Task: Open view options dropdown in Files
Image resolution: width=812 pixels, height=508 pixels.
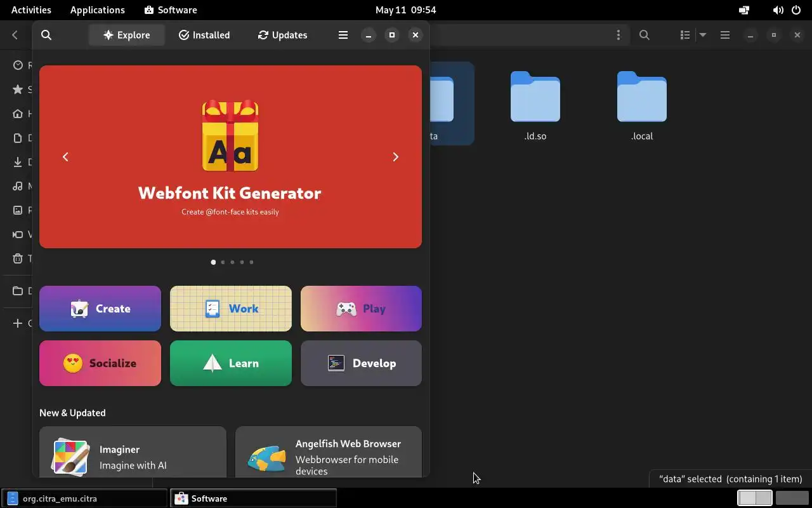Action: [703, 35]
